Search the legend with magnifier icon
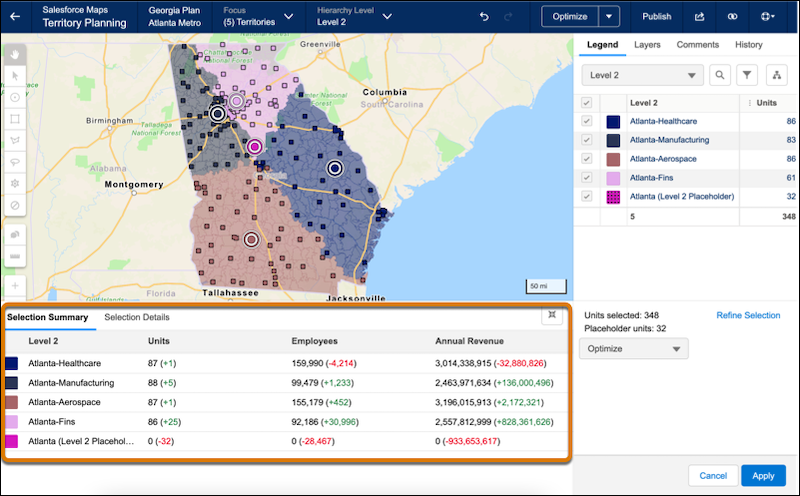The height and width of the screenshot is (496, 800). pyautogui.click(x=719, y=75)
